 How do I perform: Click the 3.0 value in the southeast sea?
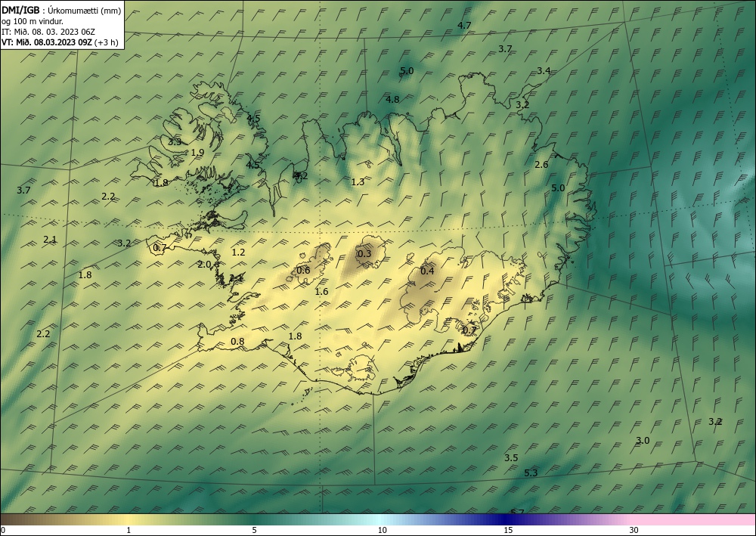click(643, 440)
